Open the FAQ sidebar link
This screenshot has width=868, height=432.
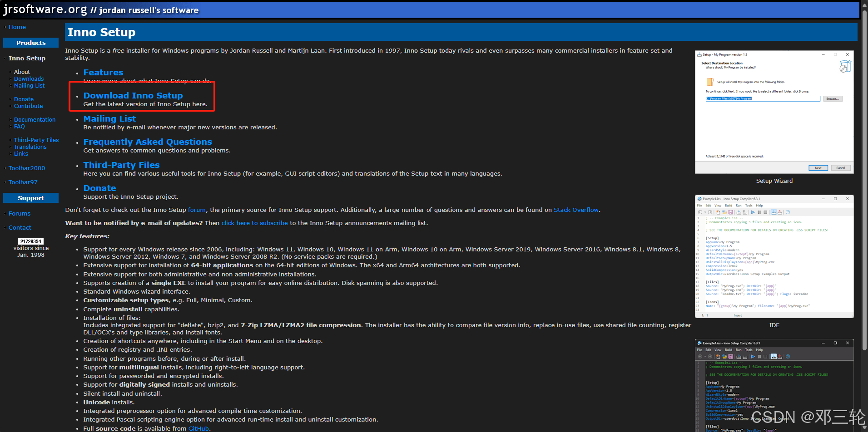[20, 127]
